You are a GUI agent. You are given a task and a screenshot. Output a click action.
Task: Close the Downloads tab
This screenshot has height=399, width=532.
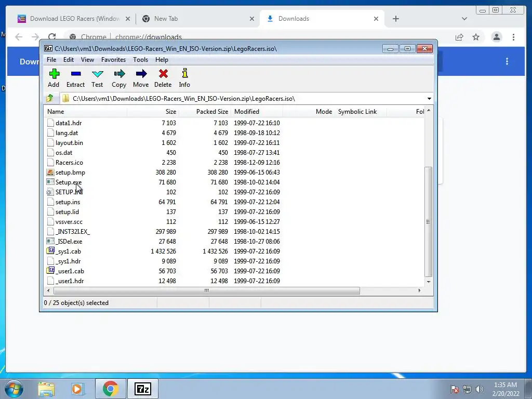point(376,19)
